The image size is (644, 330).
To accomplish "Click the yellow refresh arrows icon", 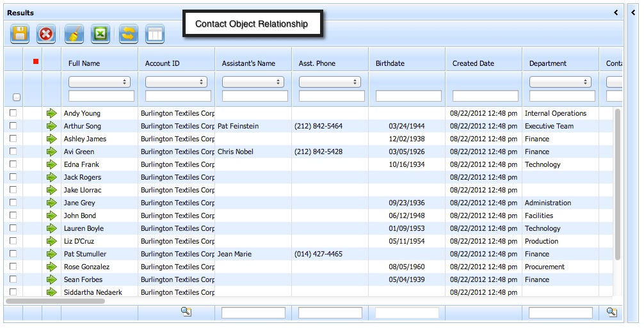I will coord(129,34).
